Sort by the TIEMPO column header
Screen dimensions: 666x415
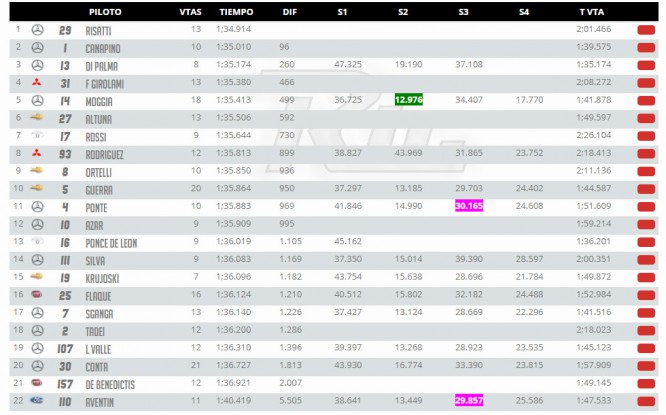click(236, 12)
